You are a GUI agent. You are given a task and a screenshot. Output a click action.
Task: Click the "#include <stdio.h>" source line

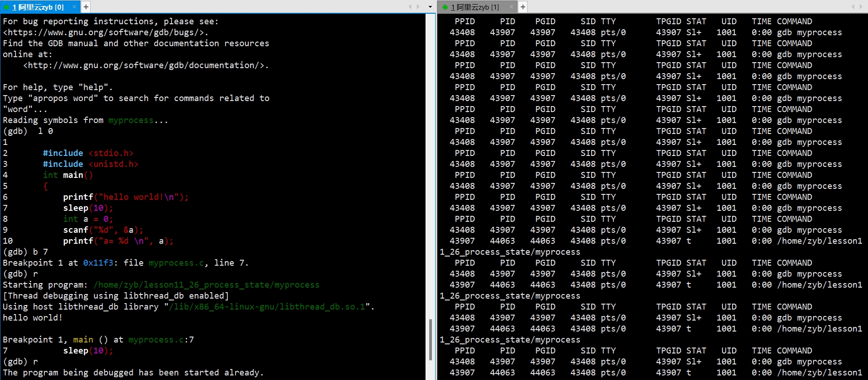click(x=88, y=153)
